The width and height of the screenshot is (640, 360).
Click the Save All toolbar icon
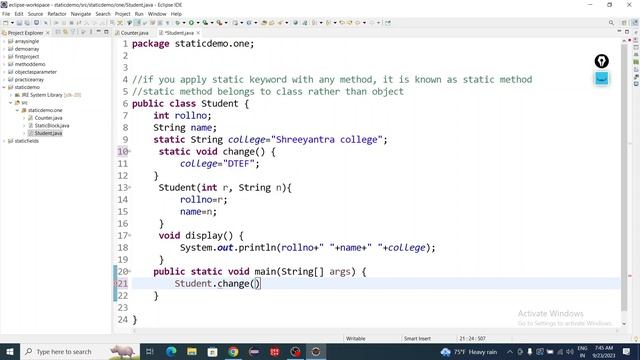pyautogui.click(x=27, y=23)
